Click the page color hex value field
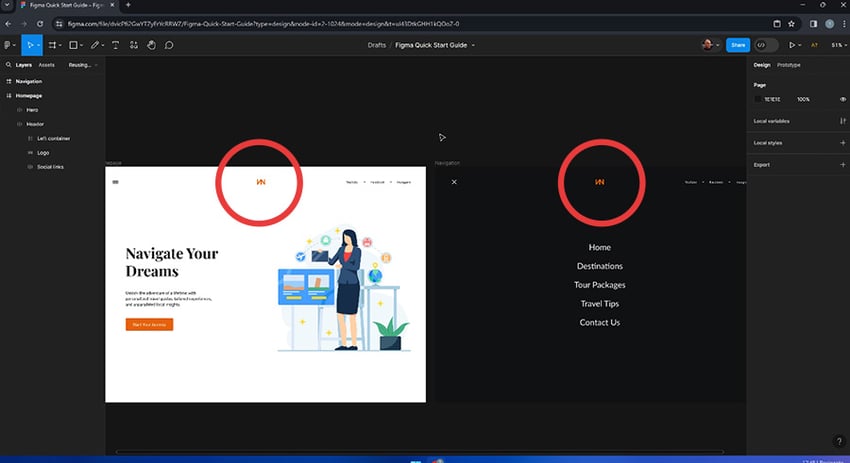The image size is (850, 463). [772, 99]
